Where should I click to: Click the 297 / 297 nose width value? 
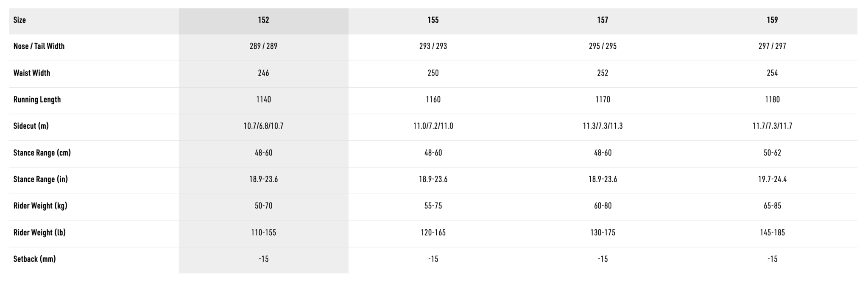[772, 46]
